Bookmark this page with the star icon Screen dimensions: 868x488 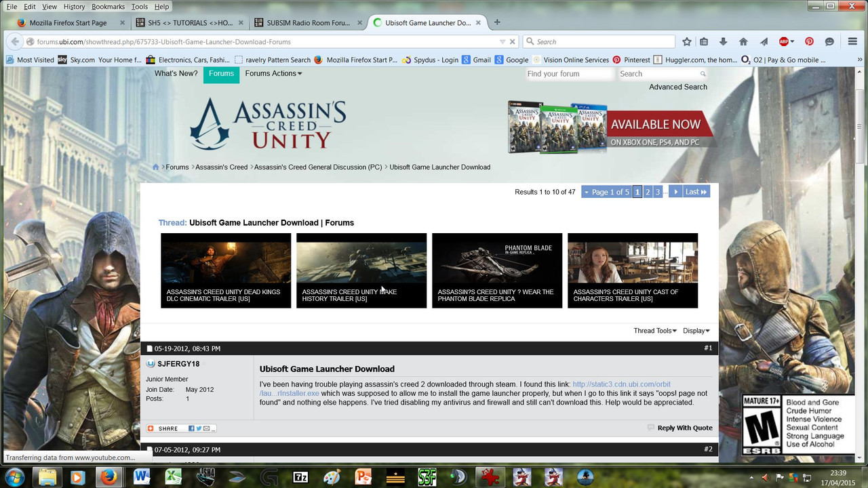pyautogui.click(x=686, y=41)
